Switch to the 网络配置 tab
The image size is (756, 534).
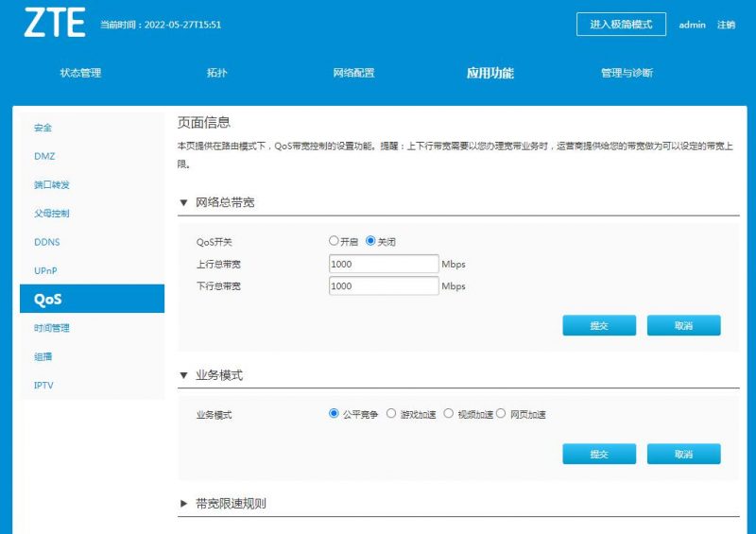point(353,73)
